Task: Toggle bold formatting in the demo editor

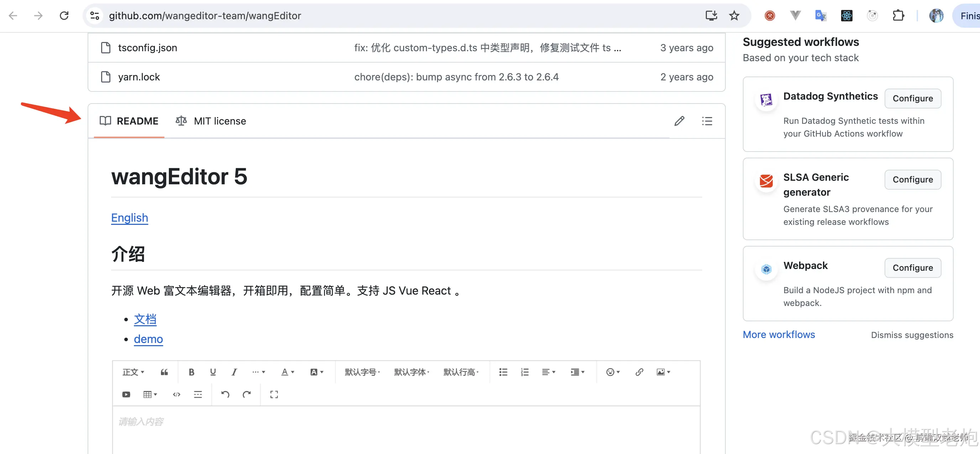Action: pos(191,372)
